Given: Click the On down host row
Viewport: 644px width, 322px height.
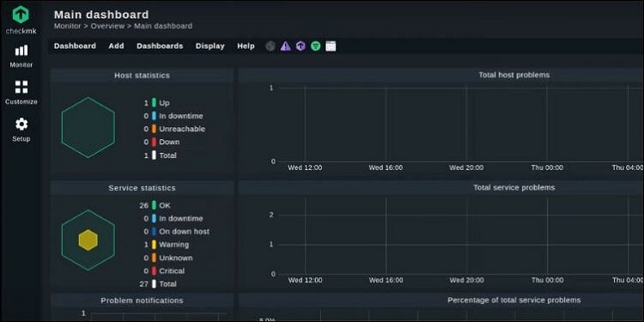Looking at the screenshot, I should tap(176, 232).
